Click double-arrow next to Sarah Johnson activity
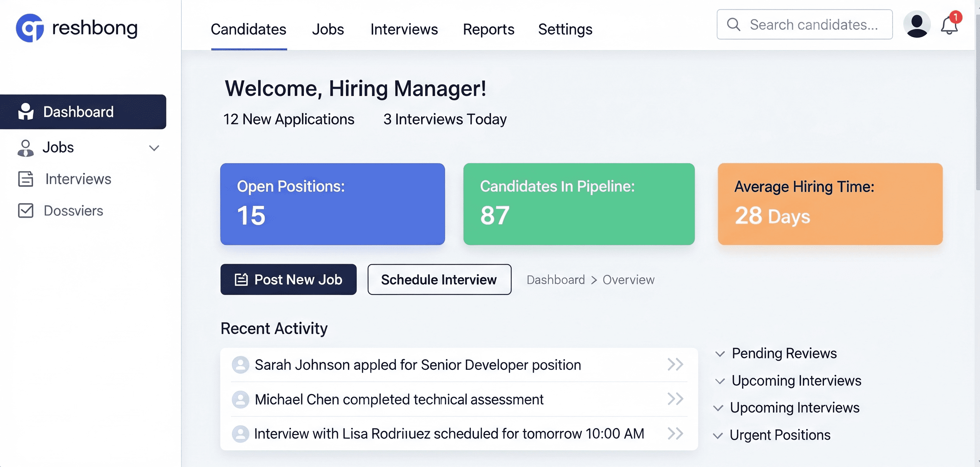This screenshot has width=980, height=467. tap(675, 364)
